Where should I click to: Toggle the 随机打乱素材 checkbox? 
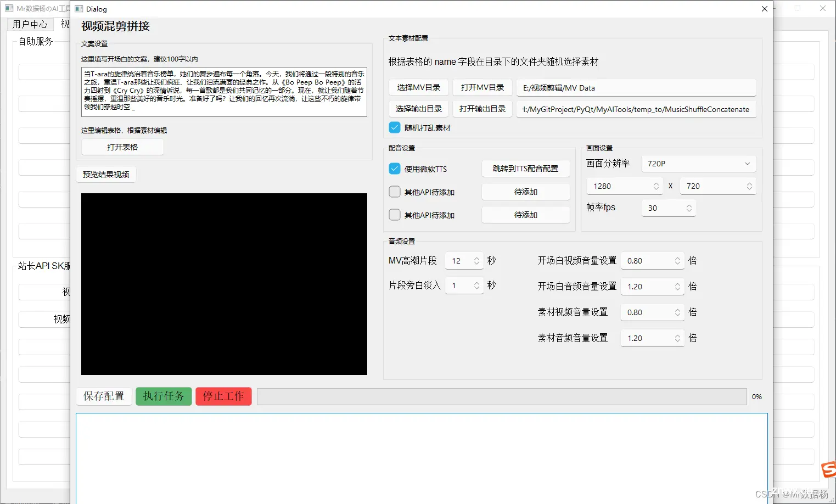click(x=395, y=127)
